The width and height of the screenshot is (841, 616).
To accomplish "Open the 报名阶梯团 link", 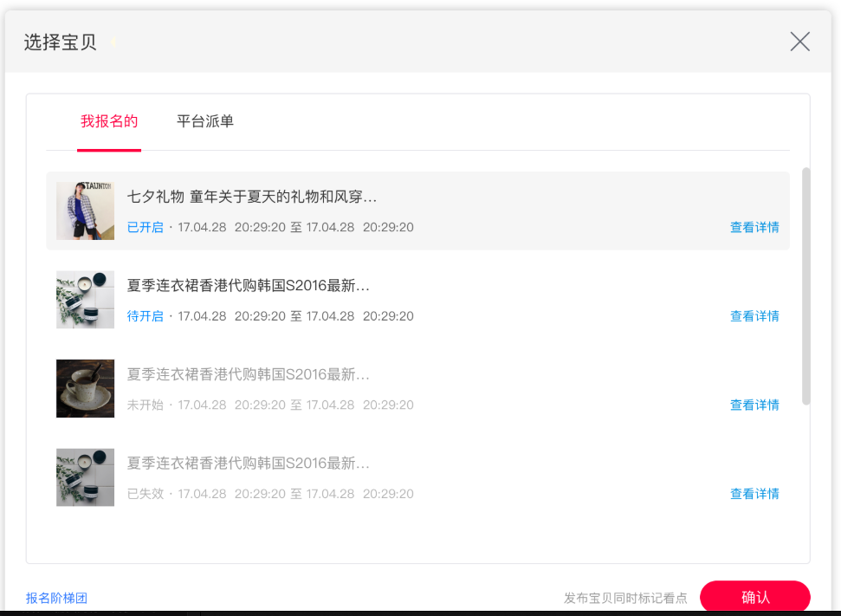I will (56, 598).
